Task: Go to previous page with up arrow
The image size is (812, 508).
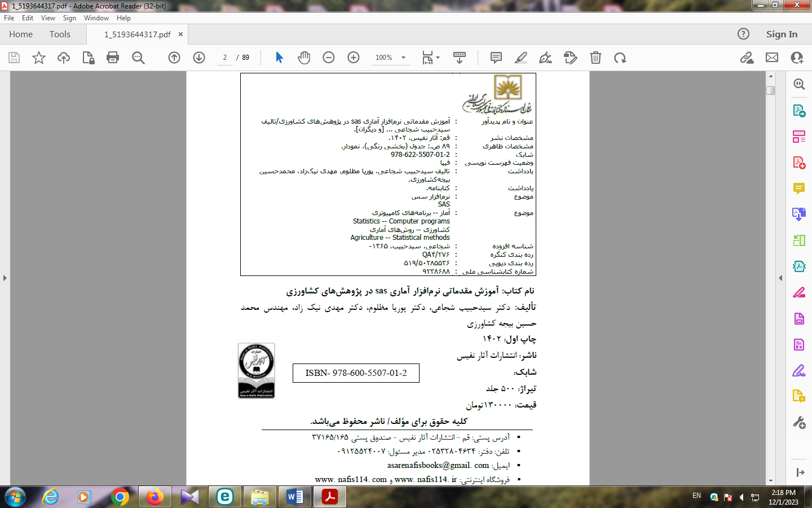Action: click(174, 58)
